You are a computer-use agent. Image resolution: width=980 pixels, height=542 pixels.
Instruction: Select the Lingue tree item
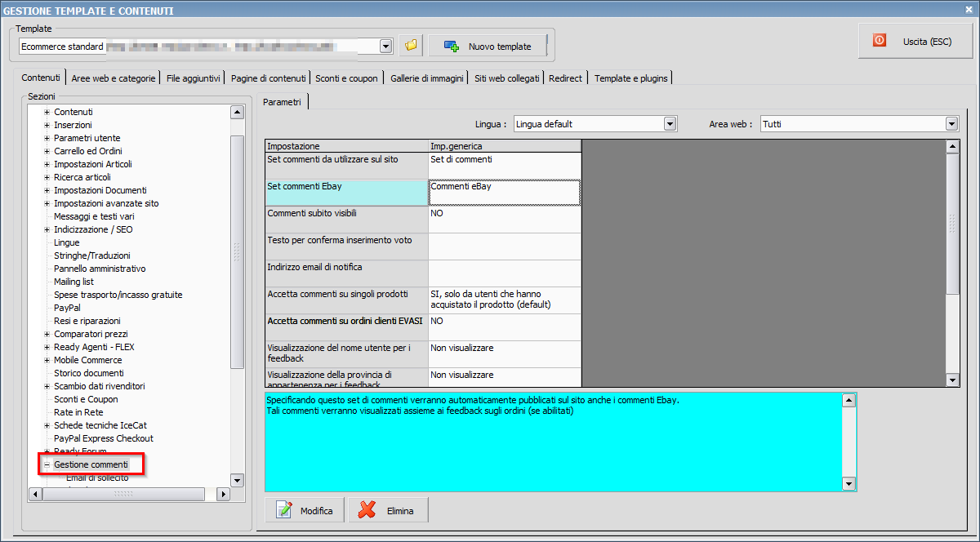pyautogui.click(x=67, y=242)
